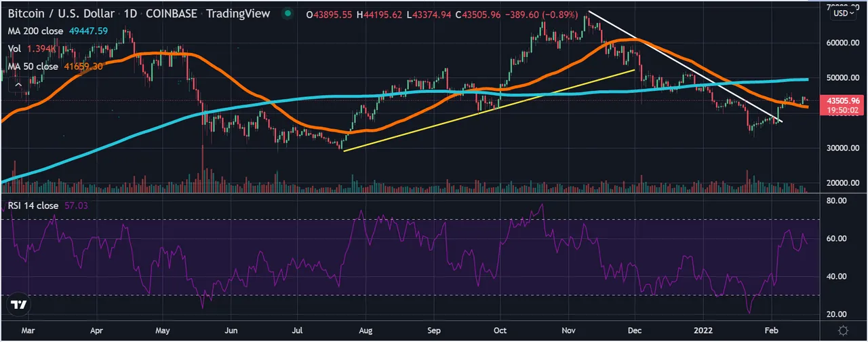Click the Oct label on time axis

500,330
